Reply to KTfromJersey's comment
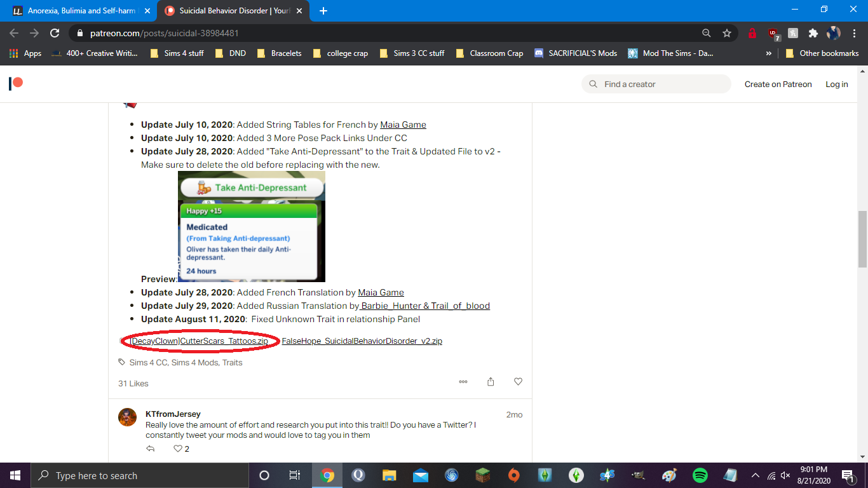 [x=151, y=449]
